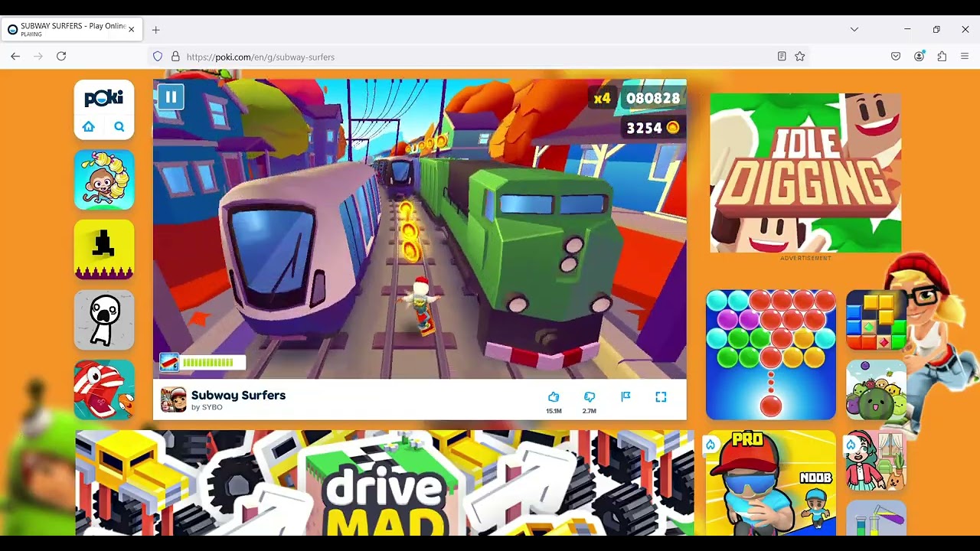Open the monkey game thumbnail in sidebar

point(104,180)
